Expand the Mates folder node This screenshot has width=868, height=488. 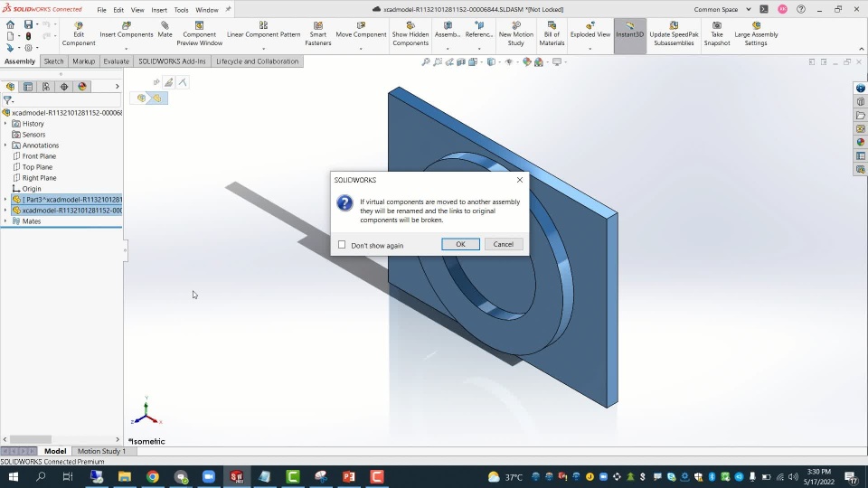click(x=5, y=221)
